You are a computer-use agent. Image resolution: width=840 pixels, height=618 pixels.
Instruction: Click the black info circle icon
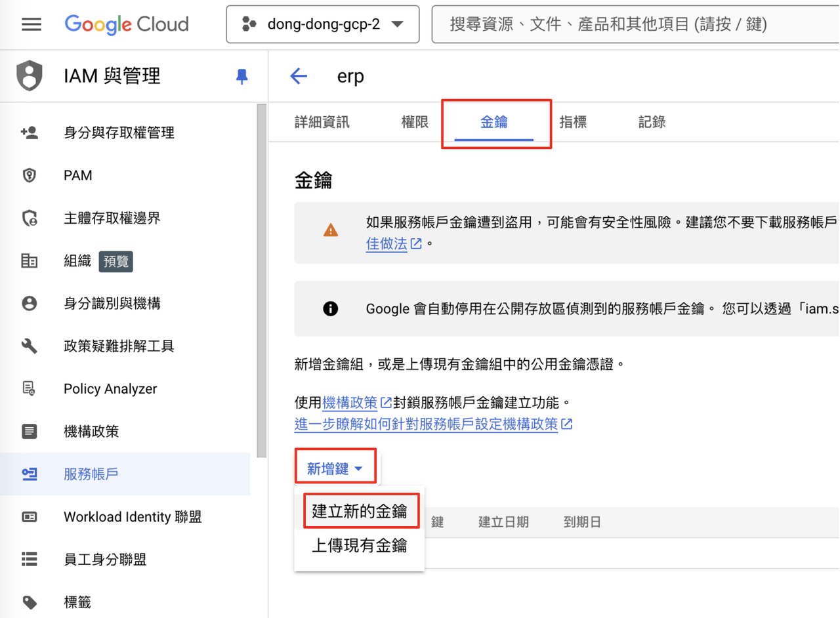[x=331, y=308]
